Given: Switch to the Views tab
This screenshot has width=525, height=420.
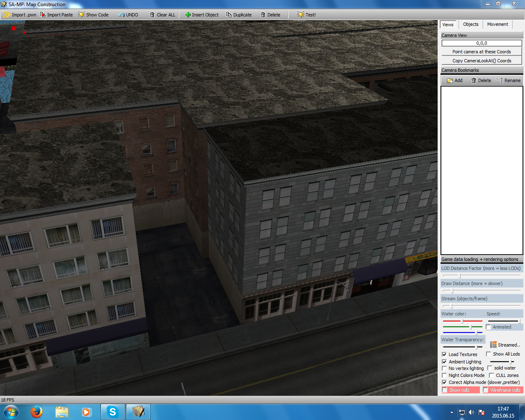Looking at the screenshot, I should 448,25.
